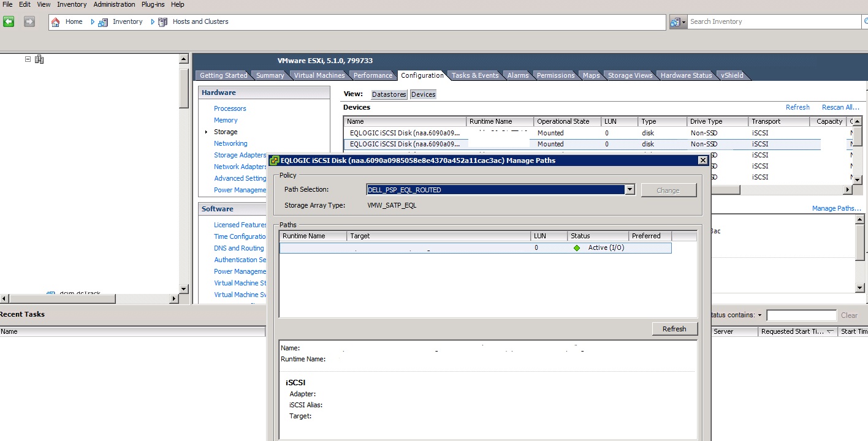
Task: Open the Edit menu
Action: click(x=25, y=4)
